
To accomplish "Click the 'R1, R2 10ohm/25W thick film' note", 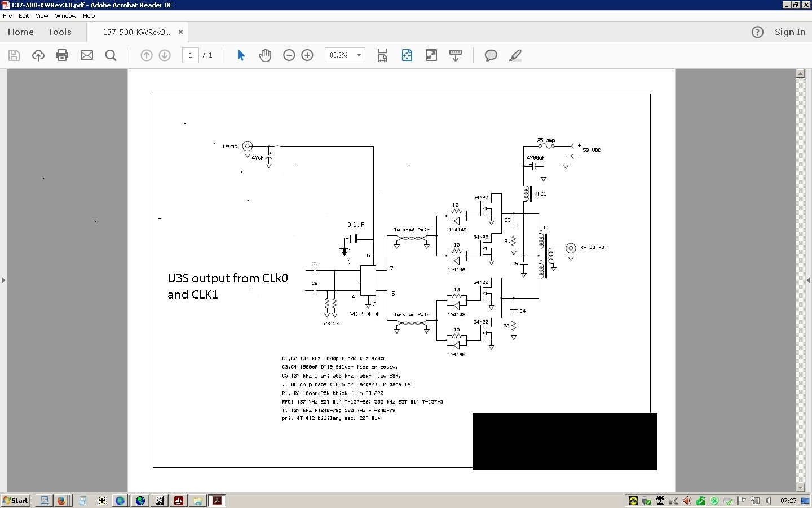I will [333, 393].
